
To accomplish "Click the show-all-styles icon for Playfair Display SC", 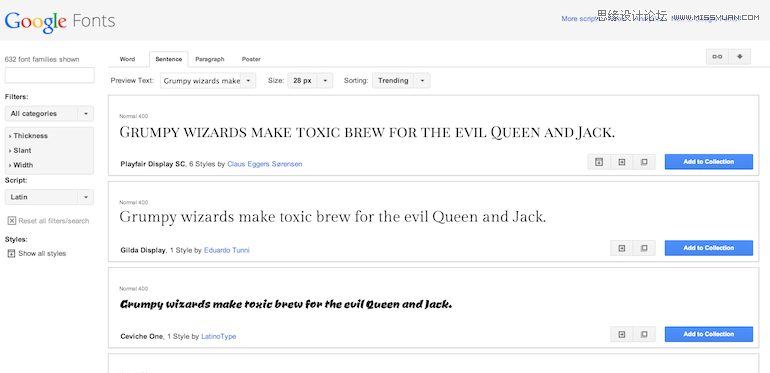I will 599,162.
